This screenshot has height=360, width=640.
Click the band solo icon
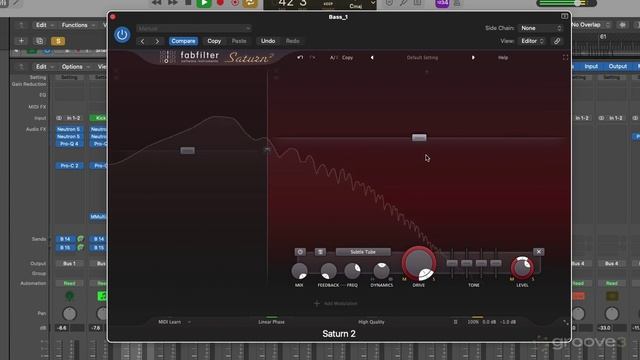(x=320, y=252)
